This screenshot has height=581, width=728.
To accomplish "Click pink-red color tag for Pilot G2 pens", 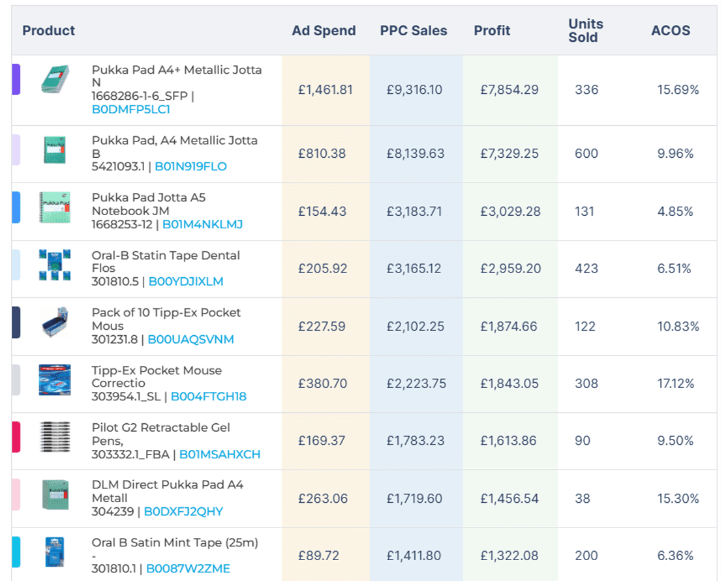I will point(16,437).
